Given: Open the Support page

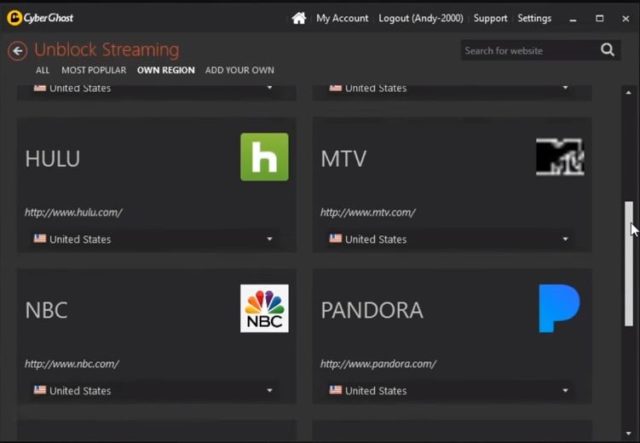Looking at the screenshot, I should (x=490, y=18).
